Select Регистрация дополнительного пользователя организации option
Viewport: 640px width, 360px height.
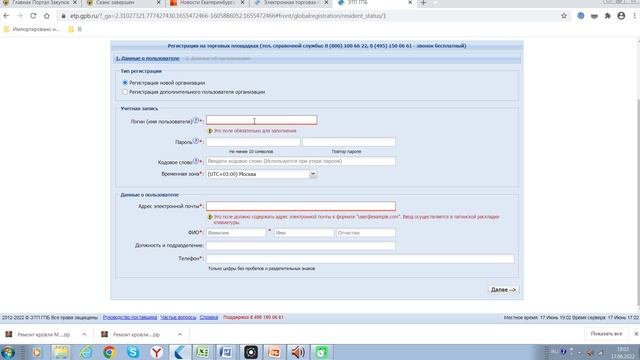(125, 92)
